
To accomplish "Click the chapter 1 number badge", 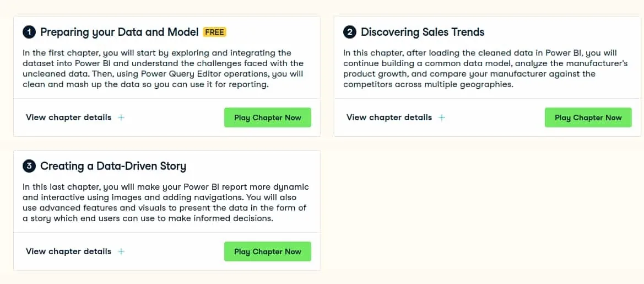I will tap(29, 32).
